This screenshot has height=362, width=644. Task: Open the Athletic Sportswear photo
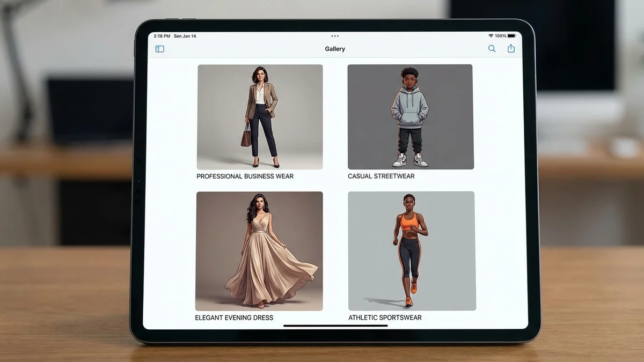coord(411,250)
